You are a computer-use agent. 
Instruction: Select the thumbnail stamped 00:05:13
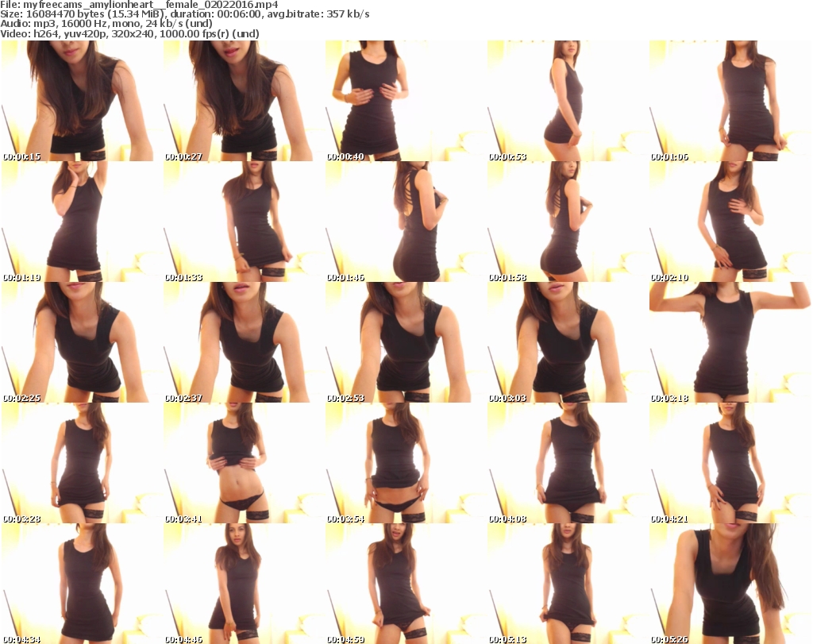tap(568, 584)
